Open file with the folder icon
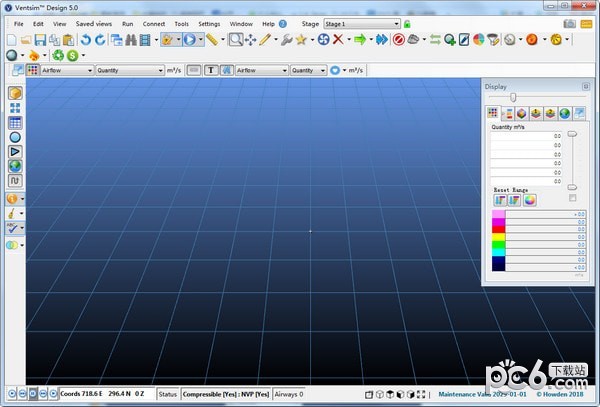Viewport: 600px width, 407px height. tap(26, 39)
